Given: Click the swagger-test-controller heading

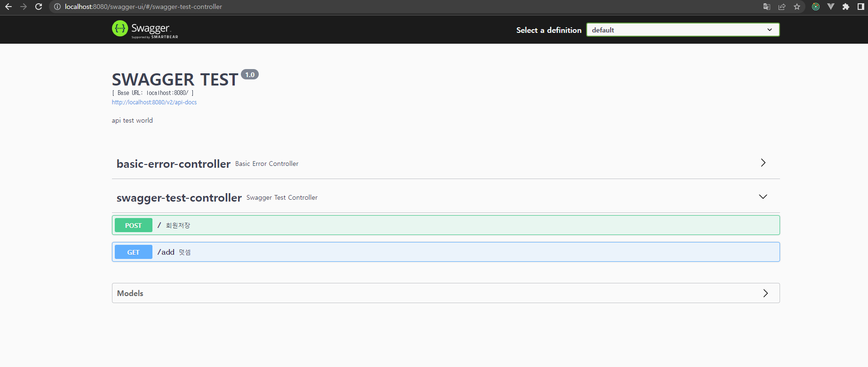Looking at the screenshot, I should 179,197.
